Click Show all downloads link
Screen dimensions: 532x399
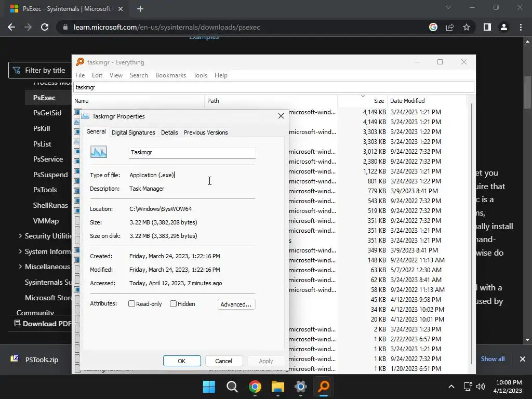point(493,359)
